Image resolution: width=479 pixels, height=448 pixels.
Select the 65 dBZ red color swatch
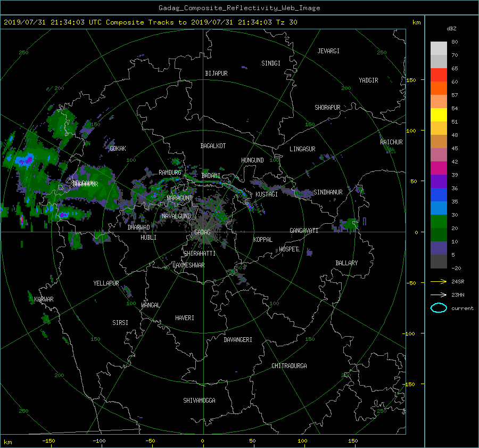click(439, 75)
